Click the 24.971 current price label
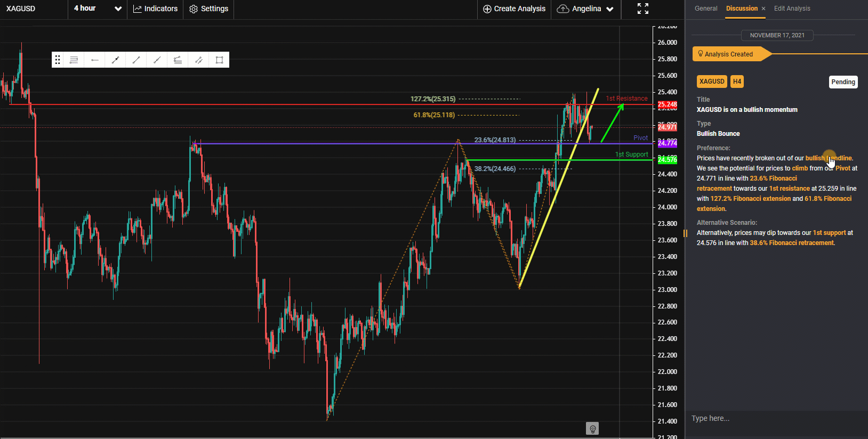 point(667,127)
